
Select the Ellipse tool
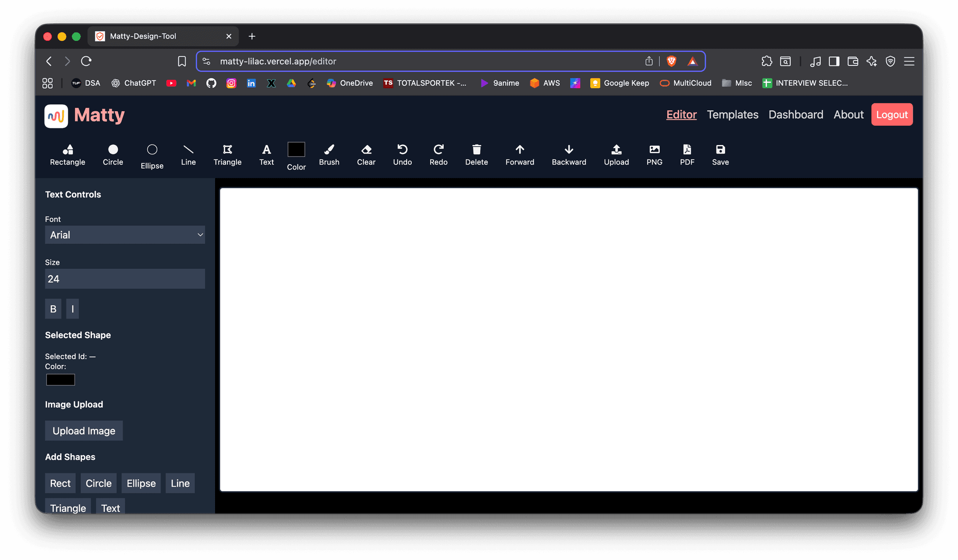tap(152, 155)
